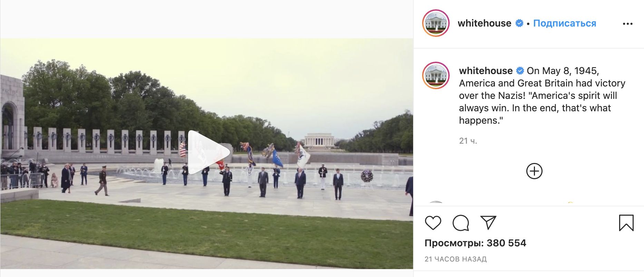The height and width of the screenshot is (277, 644).
Task: Click verified badge next to caption username
Action: point(520,71)
